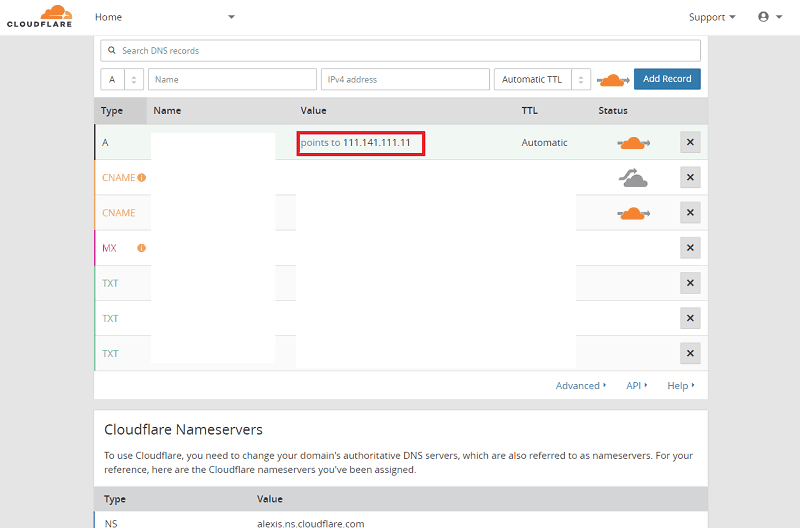This screenshot has width=800, height=528.
Task: Toggle grey cloud on first CNAME record
Action: [633, 178]
